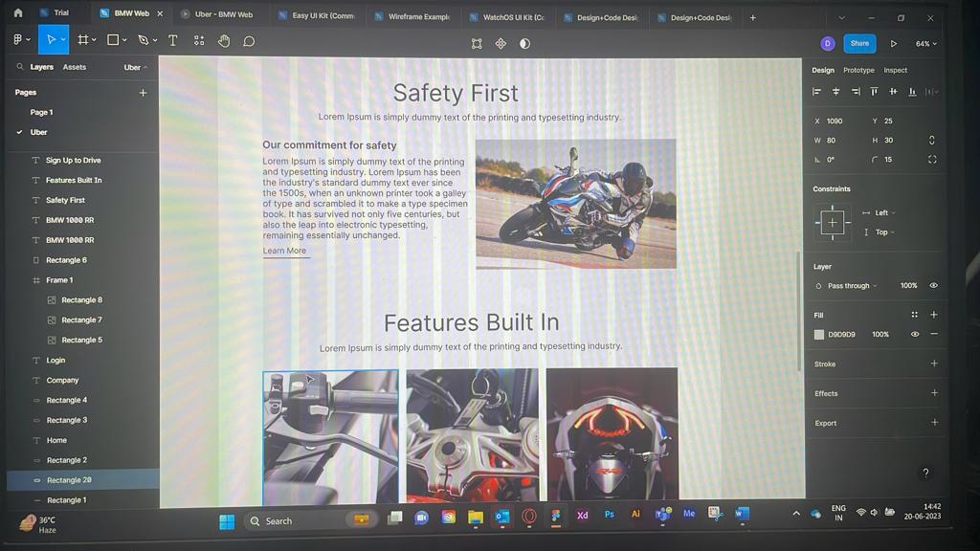Add a new page with the plus
Screen dimensions: 980x551
[144, 93]
